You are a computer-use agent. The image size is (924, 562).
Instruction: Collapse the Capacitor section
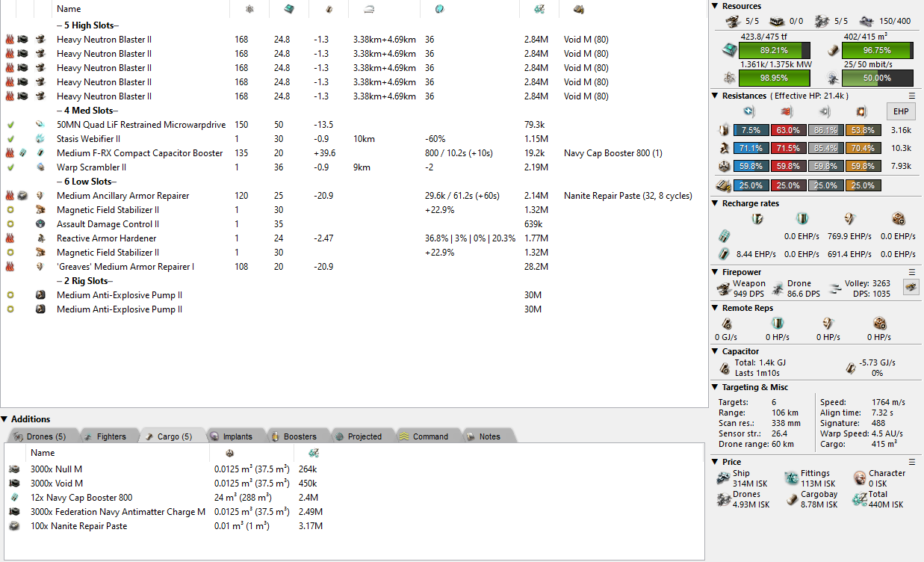716,351
